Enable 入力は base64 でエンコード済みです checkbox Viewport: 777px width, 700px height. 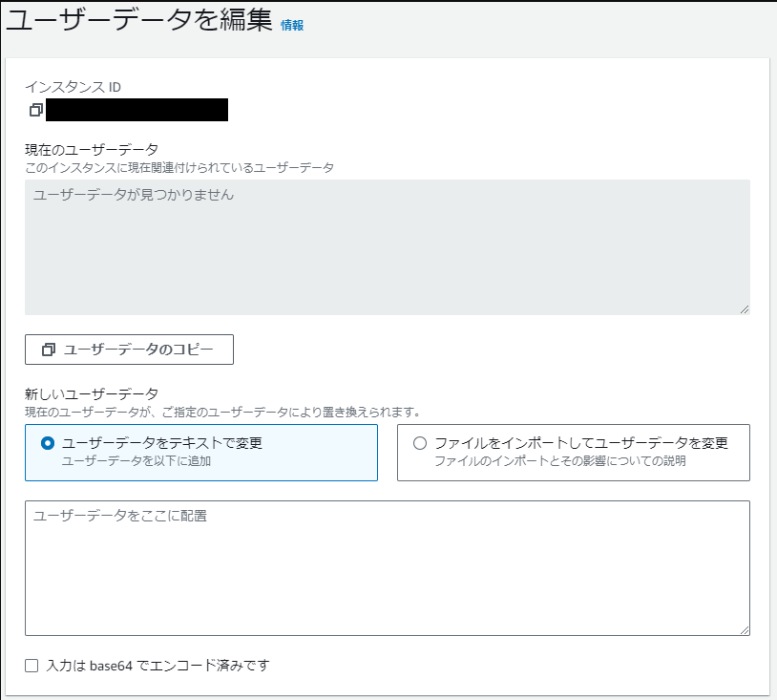pyautogui.click(x=31, y=666)
